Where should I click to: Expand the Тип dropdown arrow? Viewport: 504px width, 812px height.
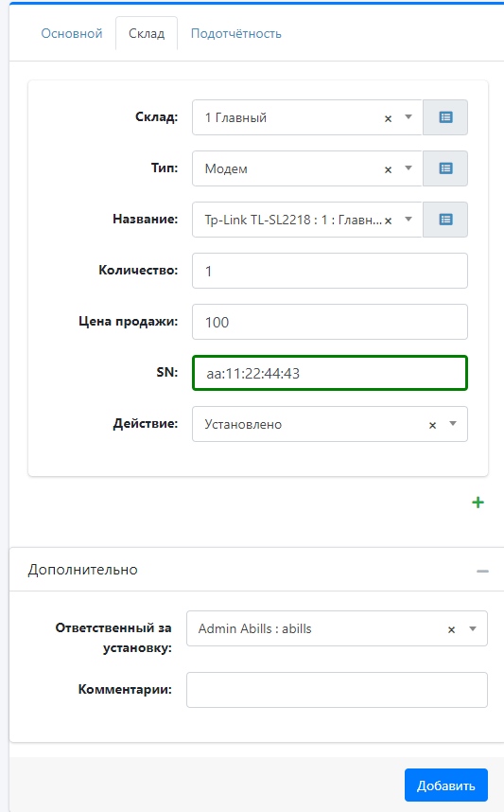click(x=408, y=168)
